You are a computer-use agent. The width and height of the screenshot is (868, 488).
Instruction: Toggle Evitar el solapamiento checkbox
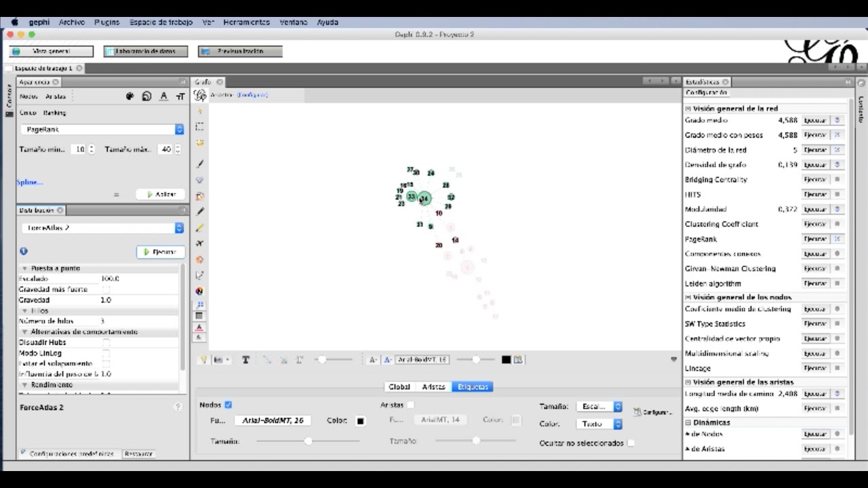(x=106, y=363)
